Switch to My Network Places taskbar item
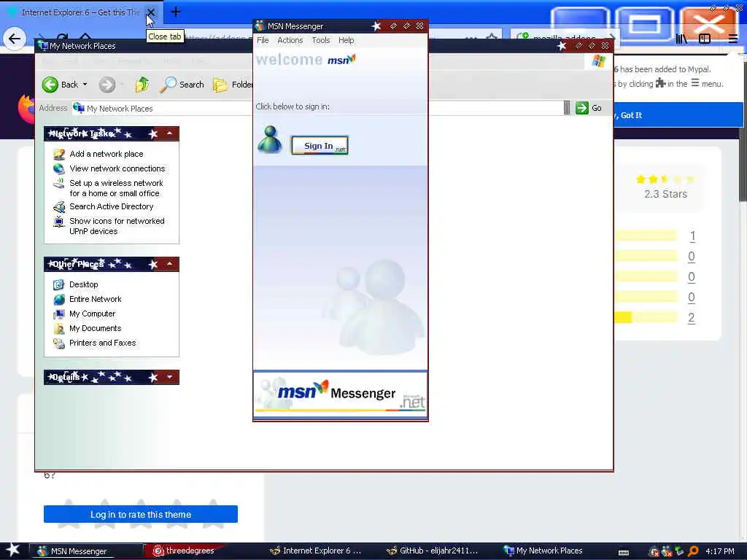 pos(543,551)
